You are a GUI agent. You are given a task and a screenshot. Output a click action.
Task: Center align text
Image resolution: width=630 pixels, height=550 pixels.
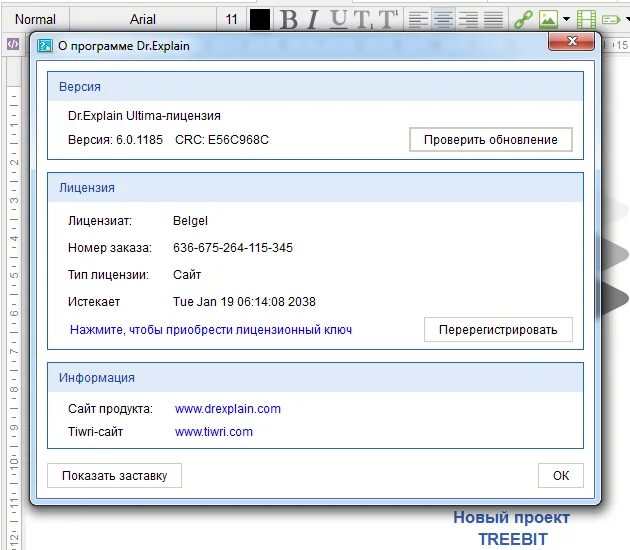(444, 19)
